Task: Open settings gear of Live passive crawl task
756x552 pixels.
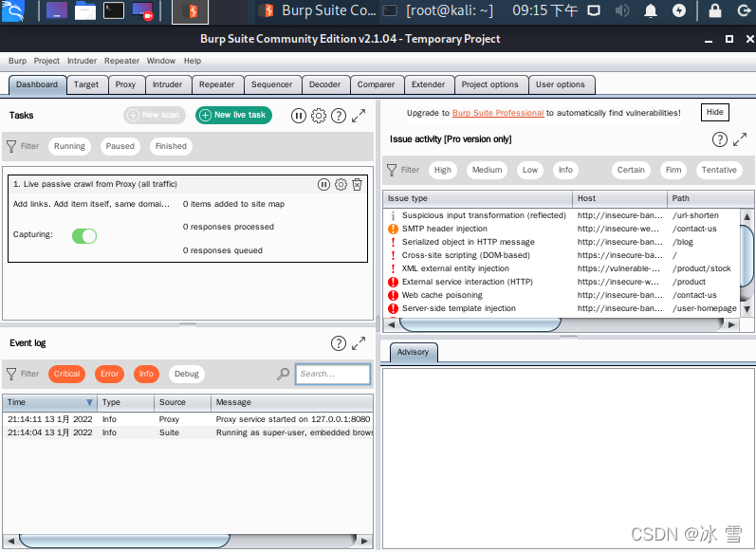Action: tap(341, 185)
